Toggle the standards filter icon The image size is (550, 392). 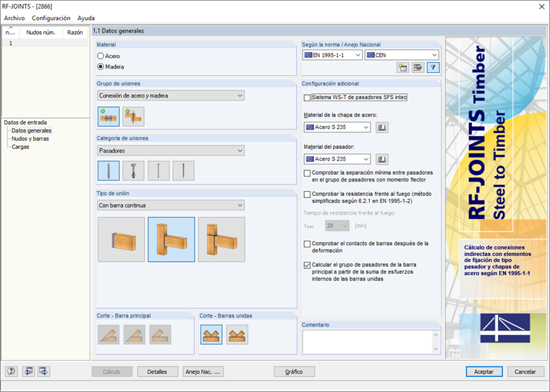[433, 68]
